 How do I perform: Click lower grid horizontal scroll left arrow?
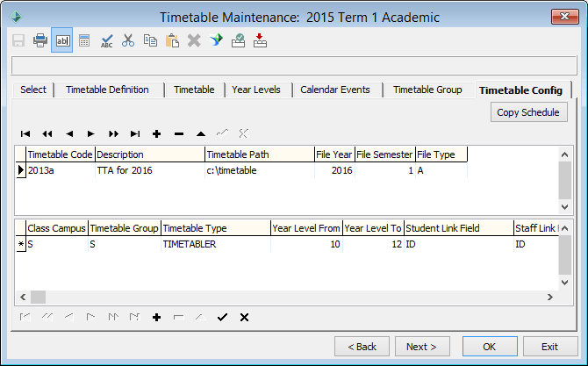pos(23,297)
